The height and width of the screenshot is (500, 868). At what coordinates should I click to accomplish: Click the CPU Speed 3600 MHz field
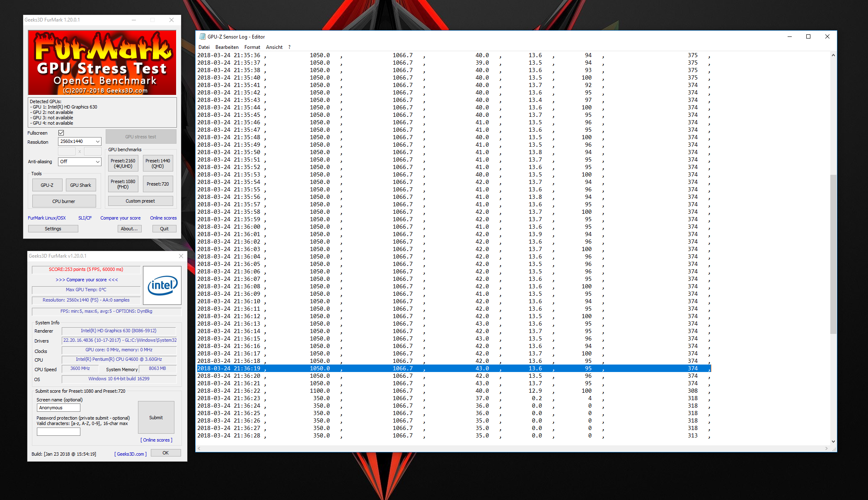click(x=80, y=368)
